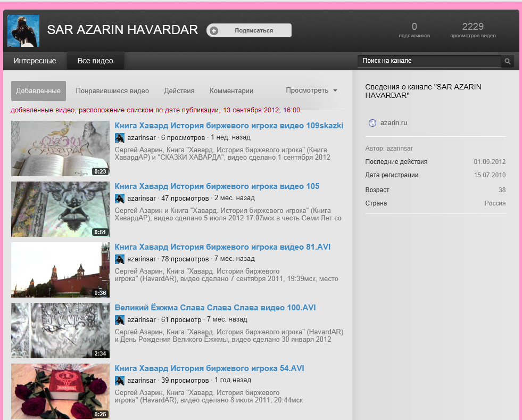Select Понравившиеся видео tab
The image size is (522, 420).
(112, 91)
